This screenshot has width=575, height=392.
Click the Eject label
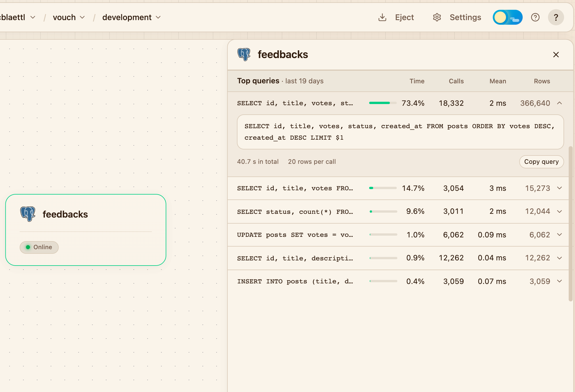(x=404, y=17)
